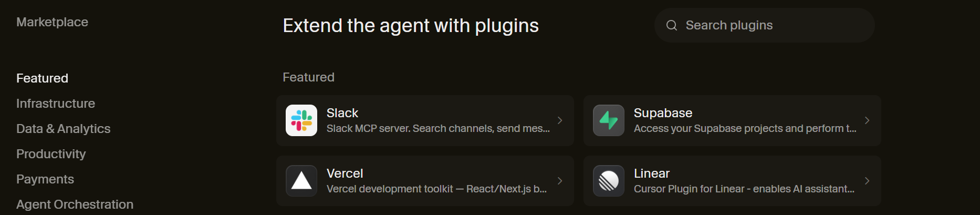Open Linear card via its chevron arrow
980x215 pixels.
point(867,181)
